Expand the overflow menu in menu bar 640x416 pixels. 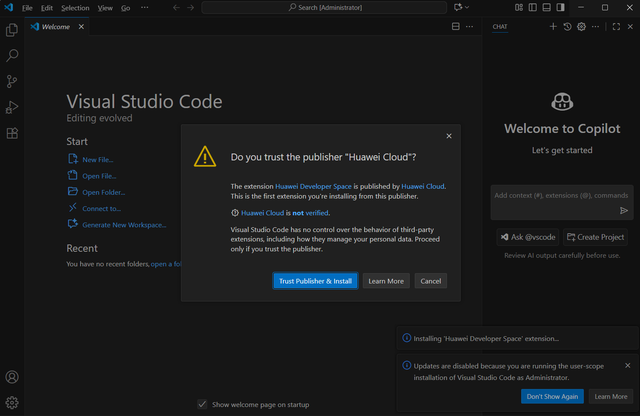point(145,8)
